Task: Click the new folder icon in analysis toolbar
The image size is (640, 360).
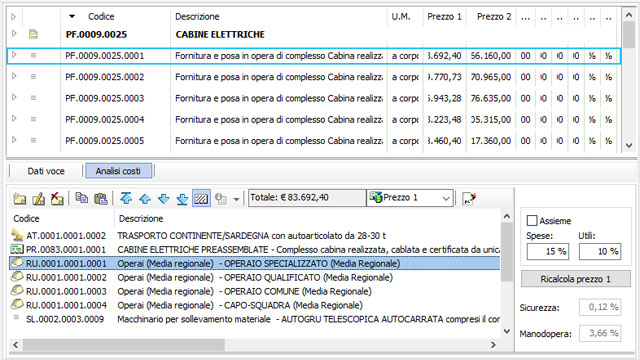Action: [19, 199]
